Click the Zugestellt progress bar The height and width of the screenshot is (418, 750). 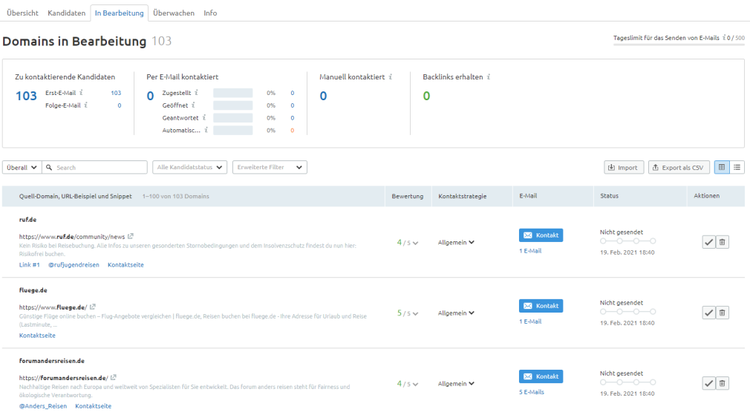[x=233, y=93]
